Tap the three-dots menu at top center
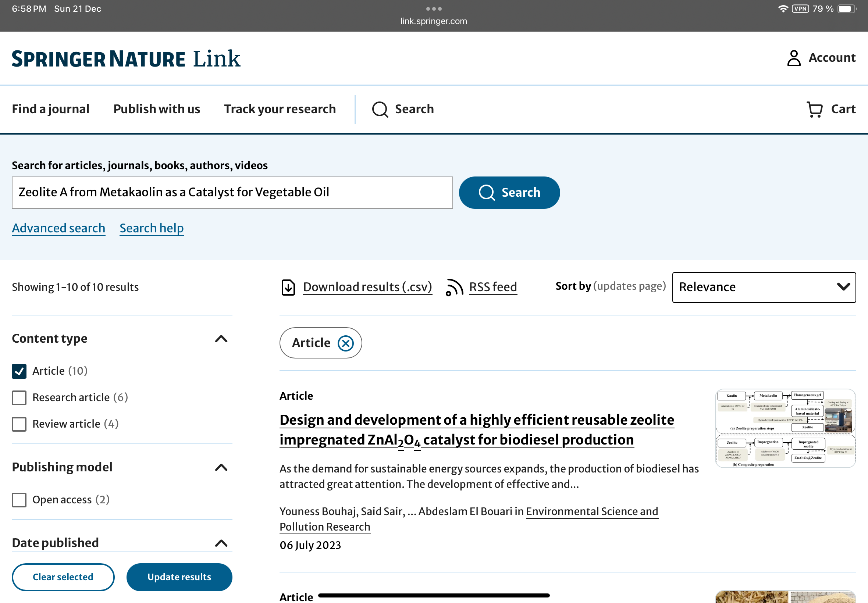Viewport: 868px width, 603px height. (x=434, y=8)
